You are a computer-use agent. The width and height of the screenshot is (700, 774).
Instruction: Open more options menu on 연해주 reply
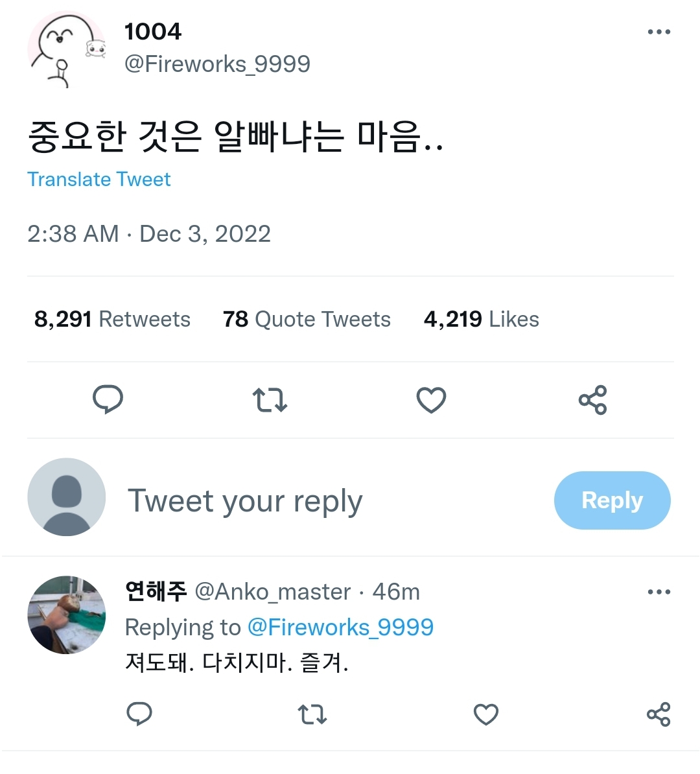[659, 591]
